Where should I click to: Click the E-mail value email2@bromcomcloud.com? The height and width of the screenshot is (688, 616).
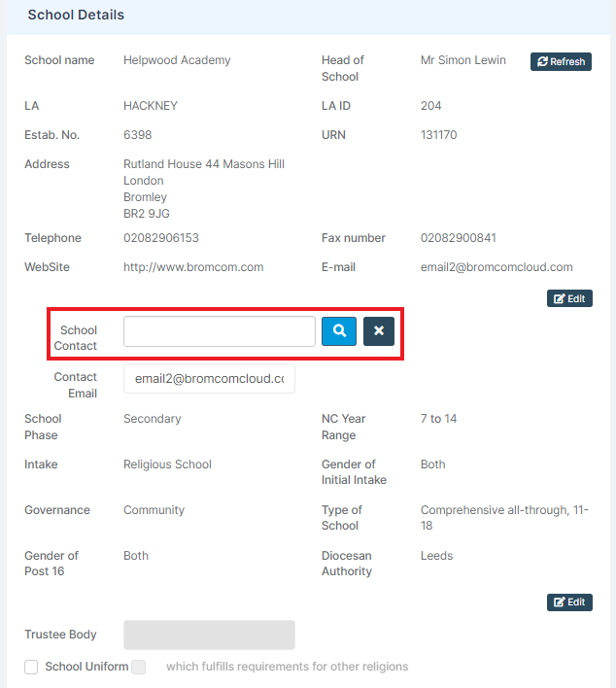496,267
